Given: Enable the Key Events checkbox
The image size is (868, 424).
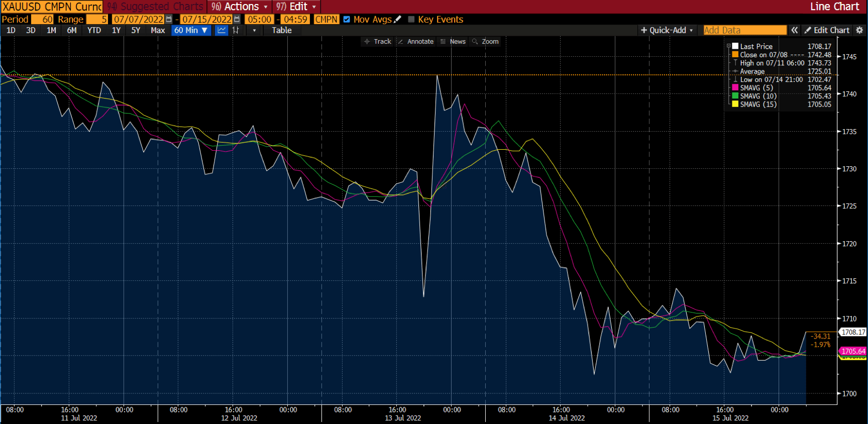Looking at the screenshot, I should pos(411,19).
